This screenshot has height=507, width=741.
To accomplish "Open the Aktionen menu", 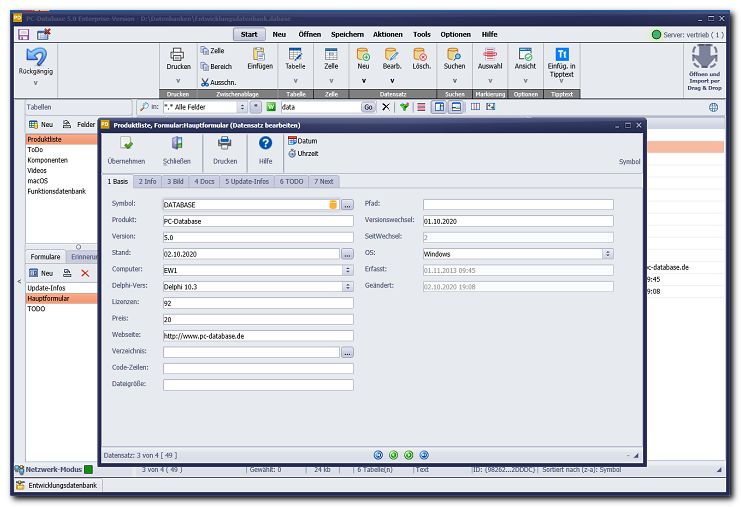I will [388, 34].
